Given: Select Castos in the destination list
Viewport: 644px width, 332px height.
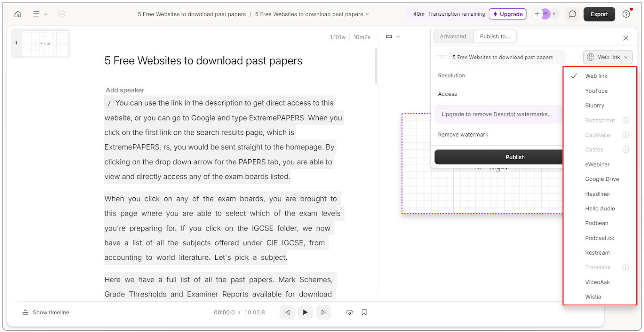Looking at the screenshot, I should [594, 149].
